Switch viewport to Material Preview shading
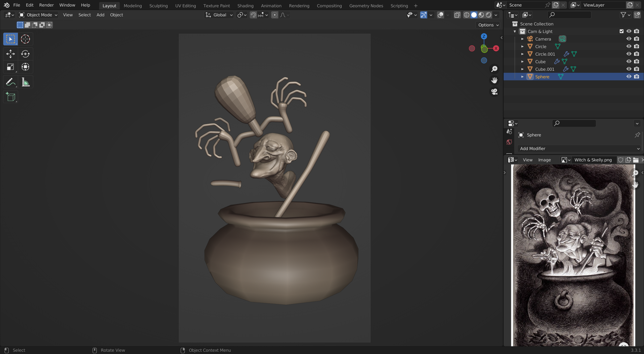The height and width of the screenshot is (354, 644). [481, 15]
